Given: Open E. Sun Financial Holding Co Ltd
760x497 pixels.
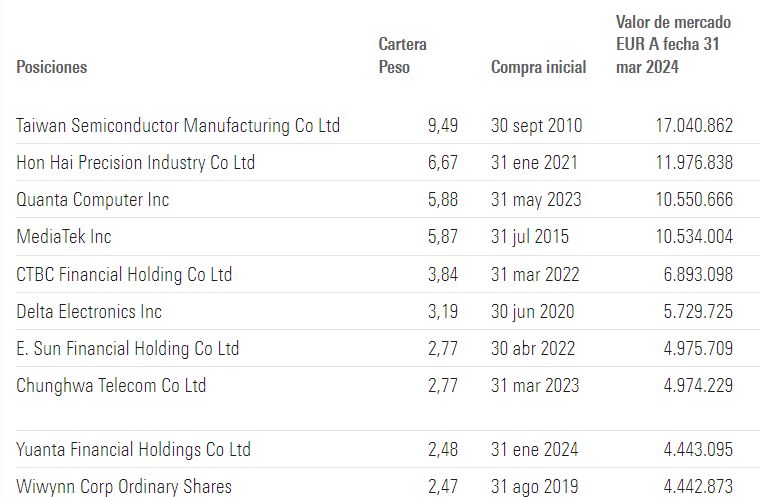Looking at the screenshot, I should pyautogui.click(x=128, y=349).
